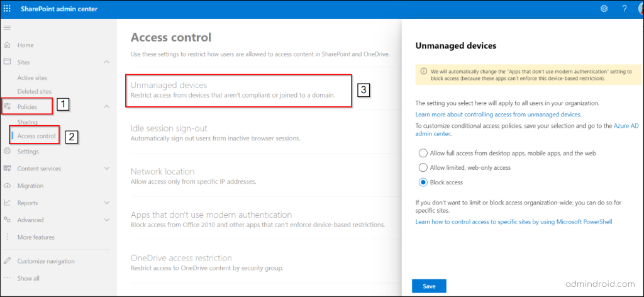Click Customize navigation
Screen dimensions: 644x297
[x=46, y=261]
